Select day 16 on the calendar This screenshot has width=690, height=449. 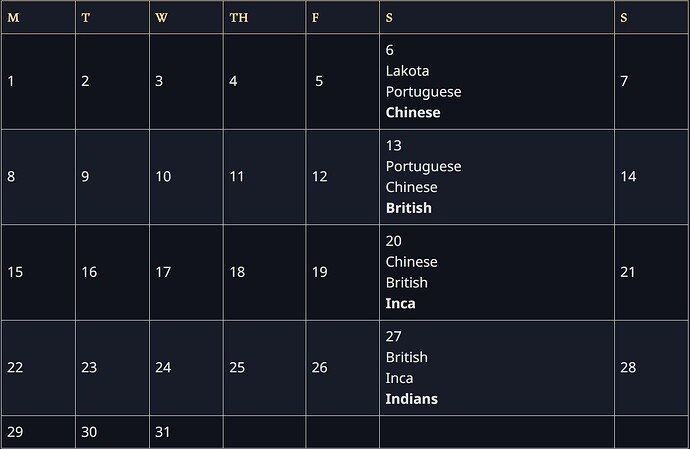(89, 272)
